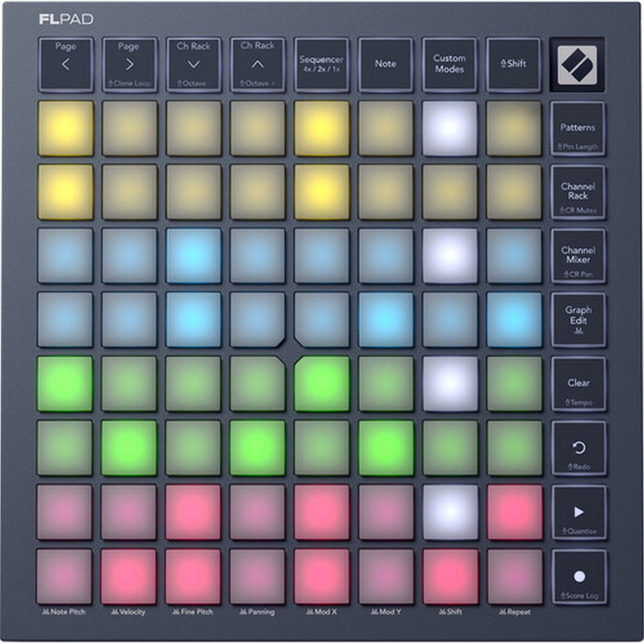644x644 pixels.
Task: Tap the pad above Note Pitch label
Action: click(64, 577)
